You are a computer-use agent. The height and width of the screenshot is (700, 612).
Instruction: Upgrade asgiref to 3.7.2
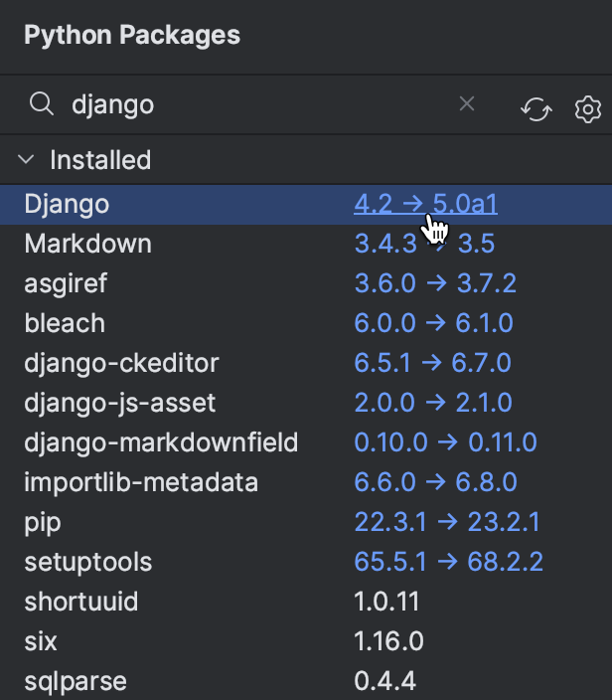[435, 284]
